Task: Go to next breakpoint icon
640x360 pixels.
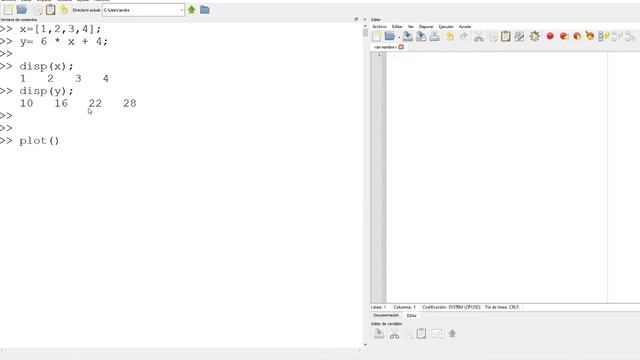Action: tap(577, 37)
